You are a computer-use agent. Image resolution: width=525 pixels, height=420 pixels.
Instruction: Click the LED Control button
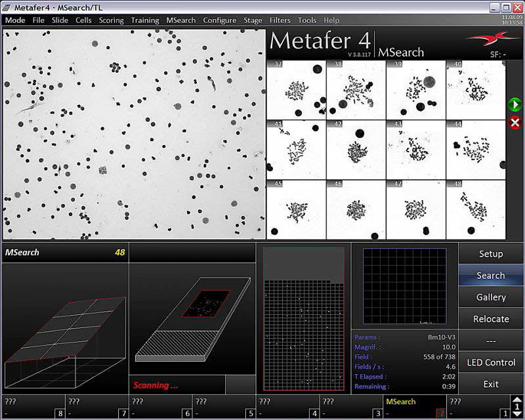[x=490, y=362]
